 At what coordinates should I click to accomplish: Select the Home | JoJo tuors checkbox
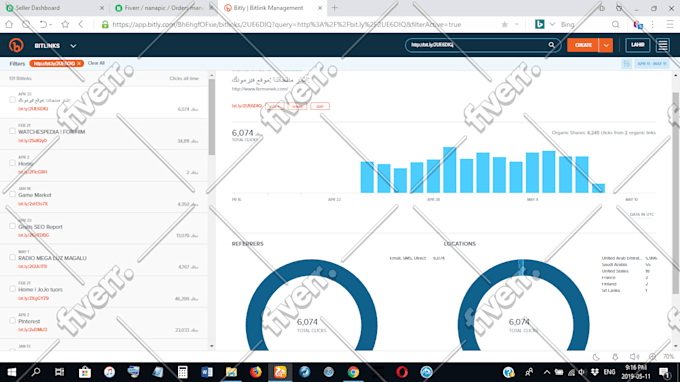pyautogui.click(x=12, y=289)
